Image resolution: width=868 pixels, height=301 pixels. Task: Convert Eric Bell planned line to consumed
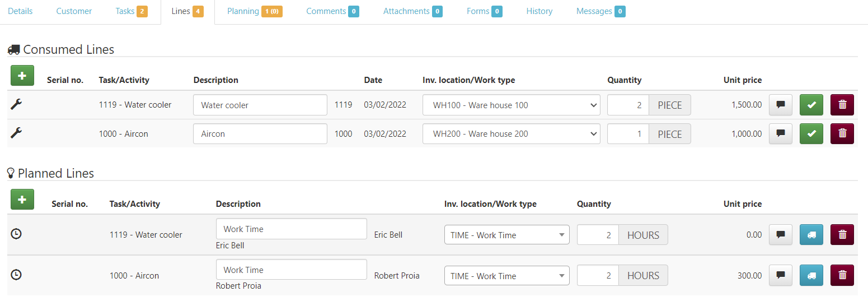811,235
